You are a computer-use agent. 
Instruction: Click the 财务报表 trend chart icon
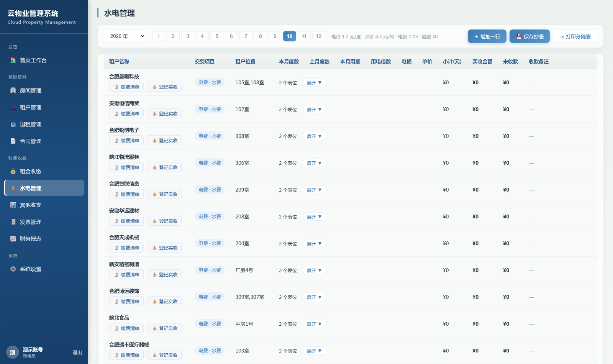point(13,239)
